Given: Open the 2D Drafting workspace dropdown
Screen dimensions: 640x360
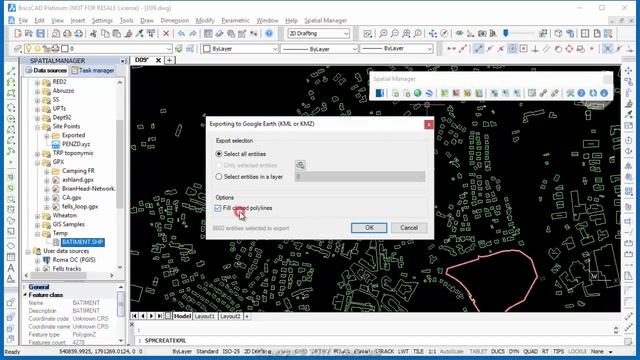Looking at the screenshot, I should [318, 33].
